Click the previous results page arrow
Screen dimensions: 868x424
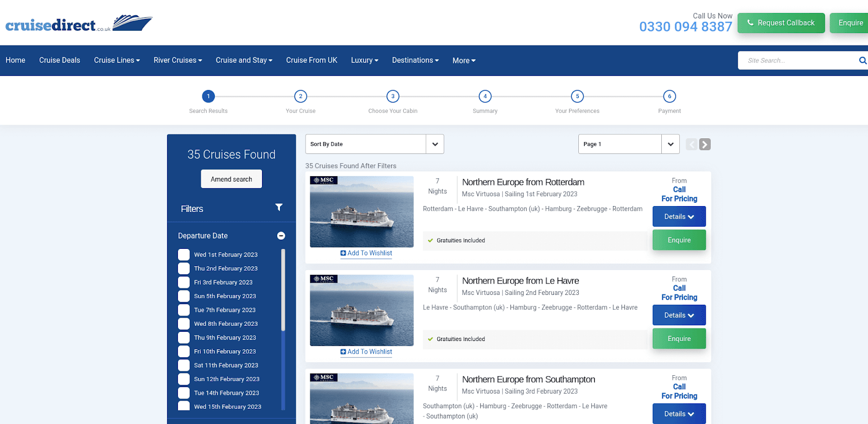[x=691, y=144]
